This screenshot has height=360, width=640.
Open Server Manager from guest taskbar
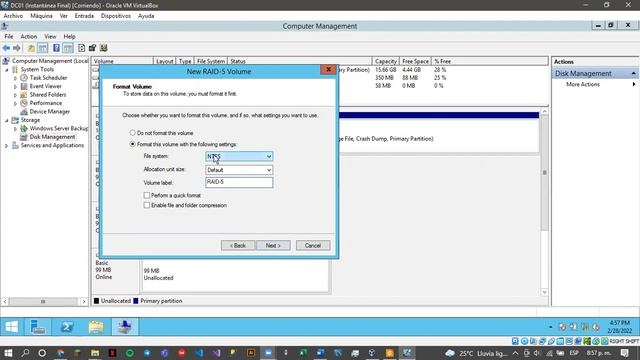point(38,327)
